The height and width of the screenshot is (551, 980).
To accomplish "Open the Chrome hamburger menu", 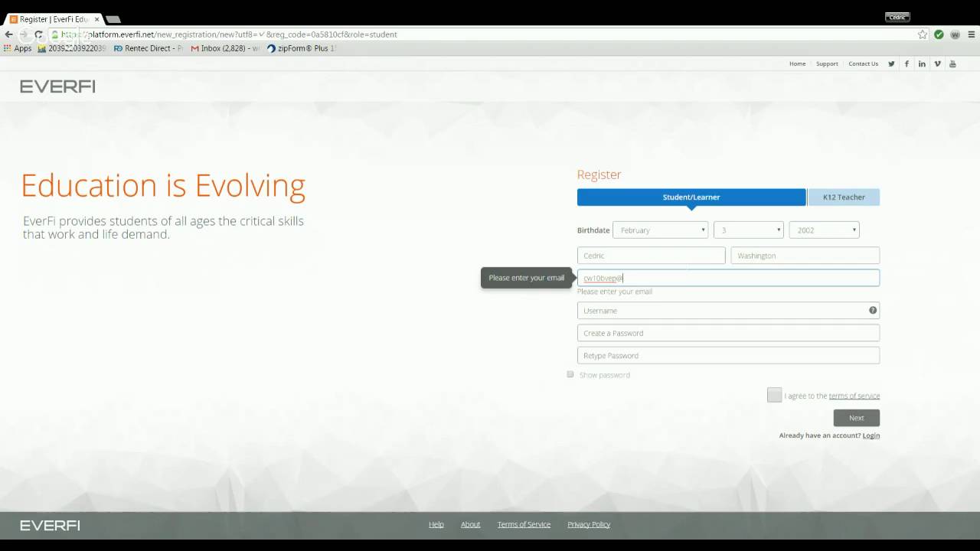I will tap(971, 34).
